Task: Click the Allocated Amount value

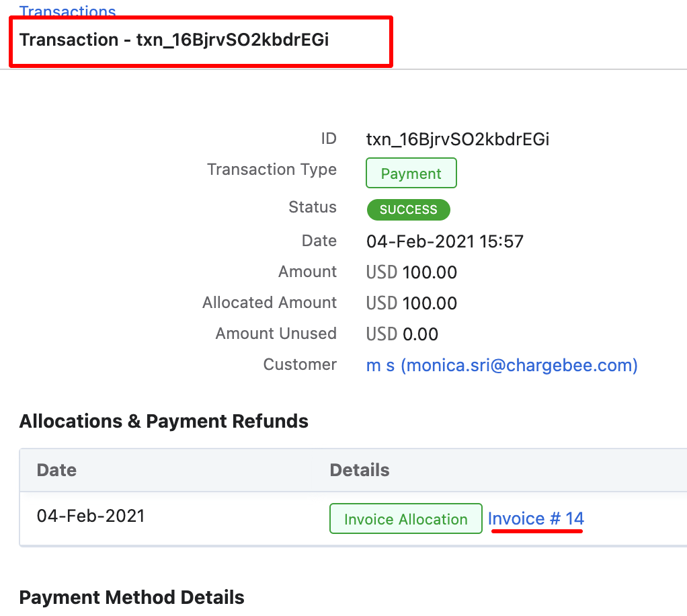Action: tap(411, 303)
